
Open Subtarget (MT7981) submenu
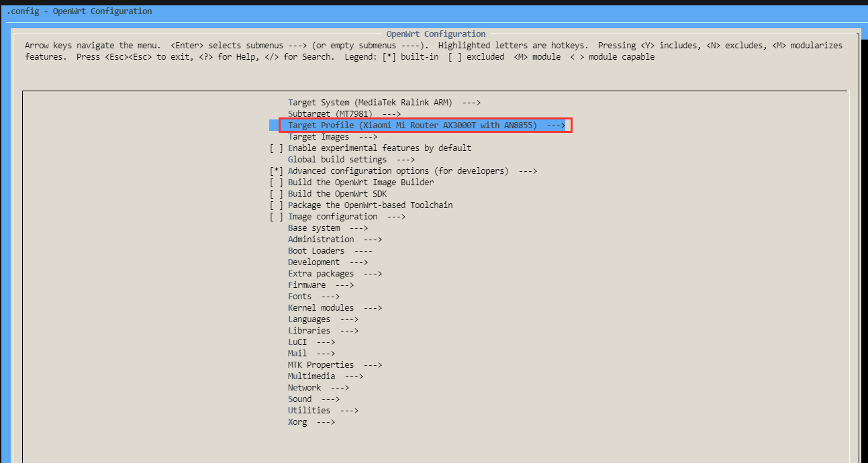(344, 114)
